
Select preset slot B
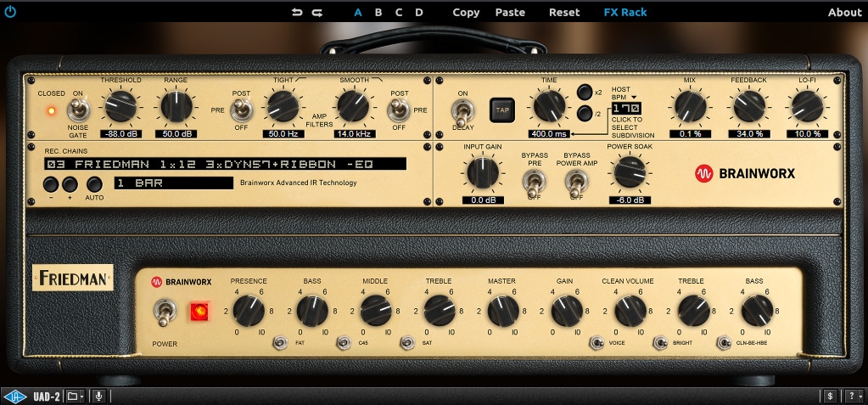coord(378,12)
